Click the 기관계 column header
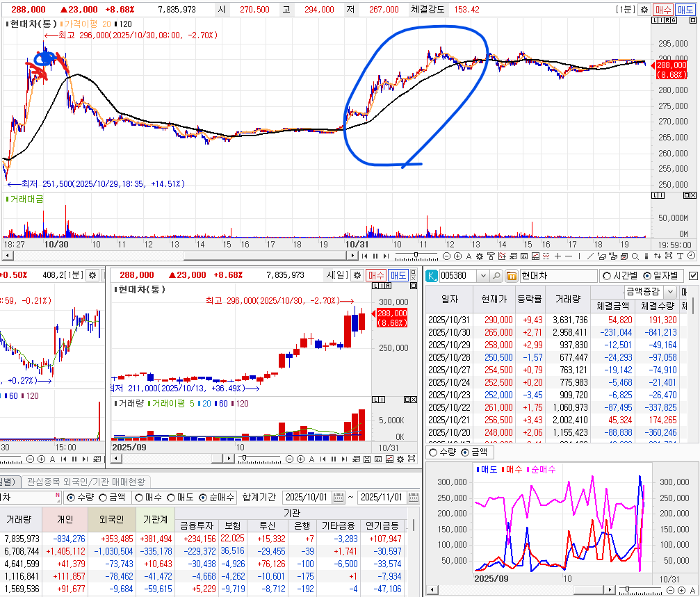 155,519
